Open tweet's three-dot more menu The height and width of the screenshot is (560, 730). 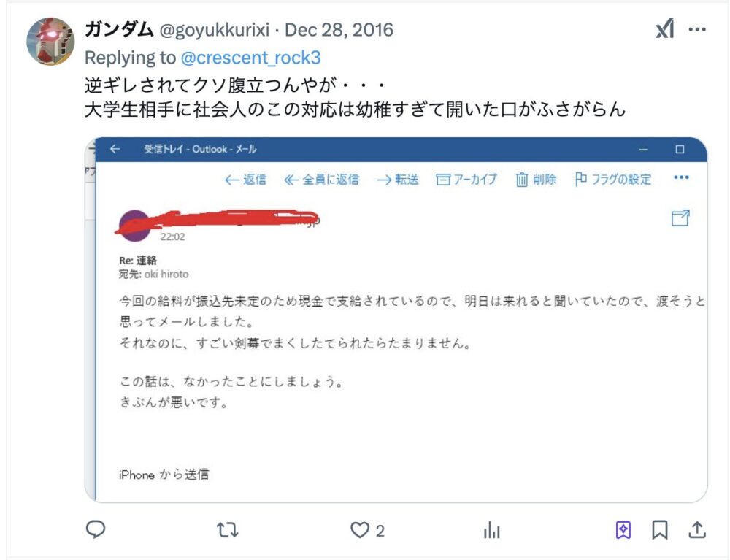697,29
